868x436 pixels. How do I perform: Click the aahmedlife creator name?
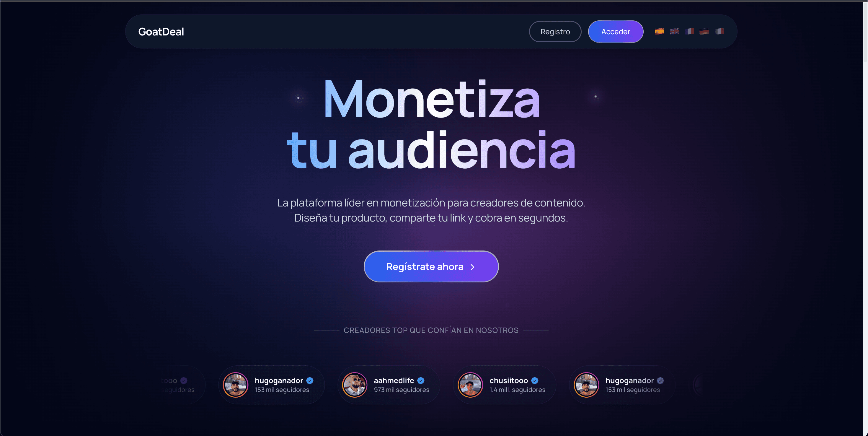tap(394, 380)
